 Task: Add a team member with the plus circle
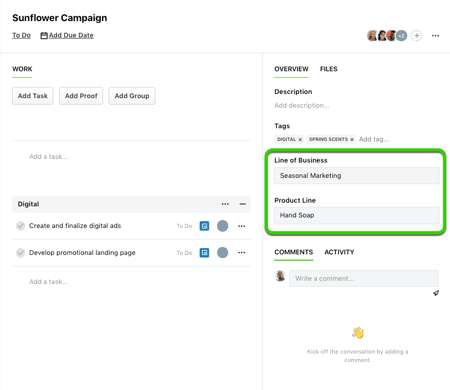pos(416,35)
